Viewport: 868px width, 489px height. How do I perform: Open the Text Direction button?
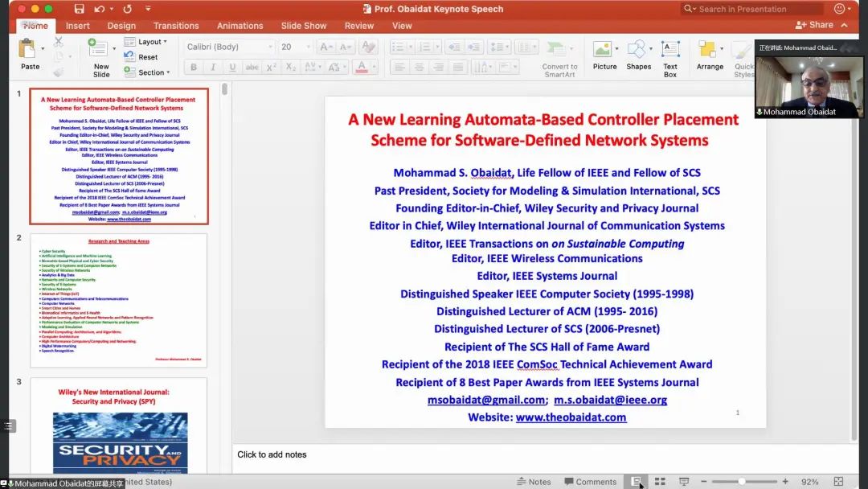[x=483, y=67]
